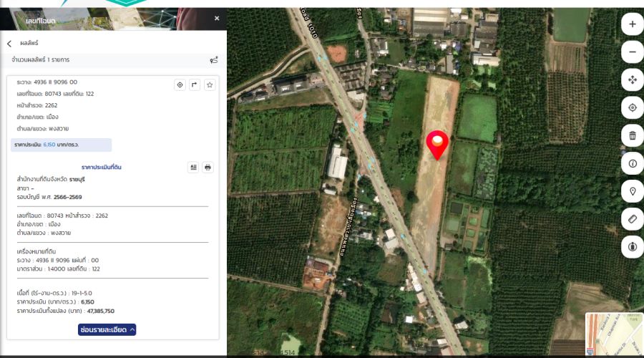This screenshot has height=358, width=644.
Task: Go back using the ผลลัพธ์ arrow
Action: point(9,44)
